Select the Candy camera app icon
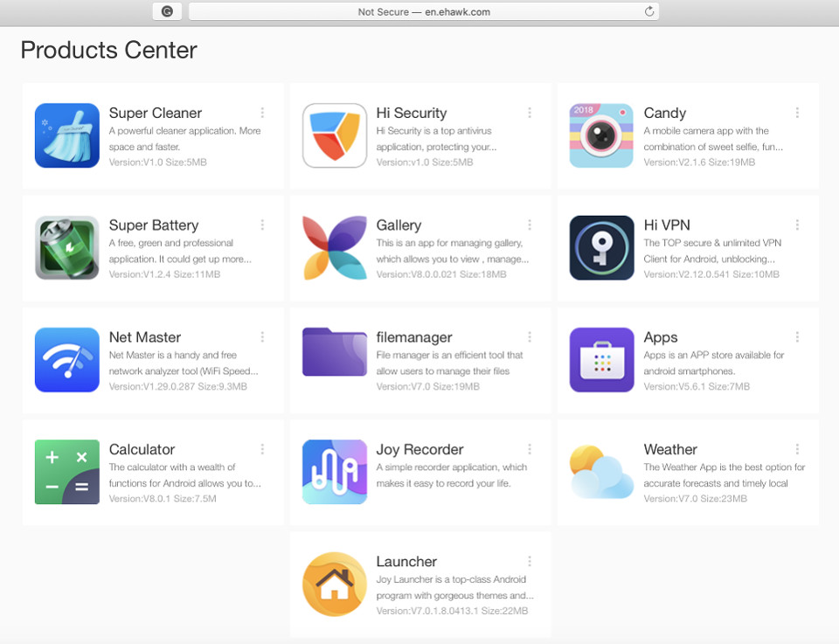The width and height of the screenshot is (839, 644). 601,135
